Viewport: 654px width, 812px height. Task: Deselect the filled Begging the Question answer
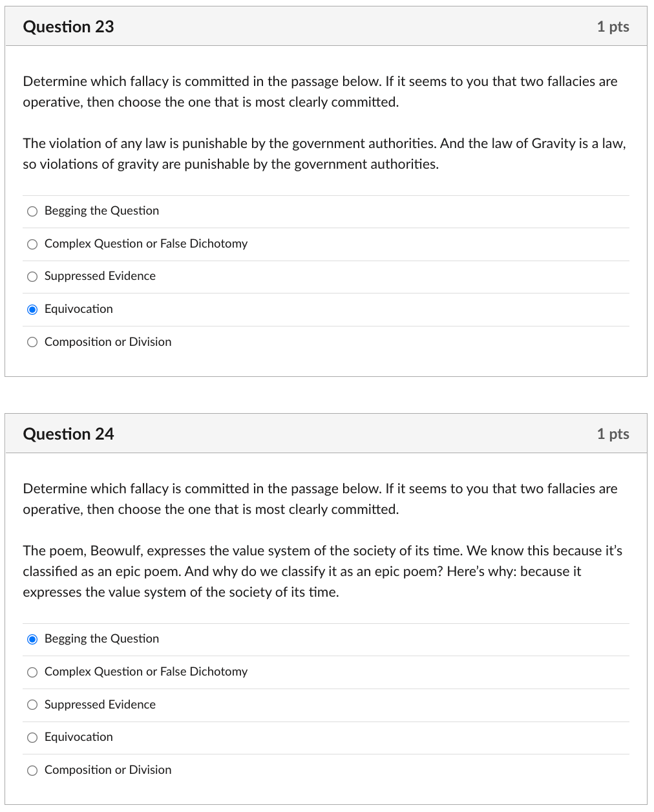pos(32,639)
